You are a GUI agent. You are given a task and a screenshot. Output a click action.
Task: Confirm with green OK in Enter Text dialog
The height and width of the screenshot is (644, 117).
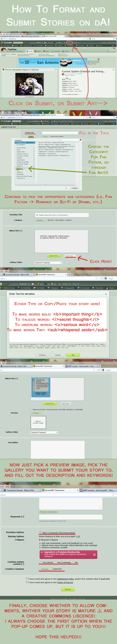[x=73, y=355]
